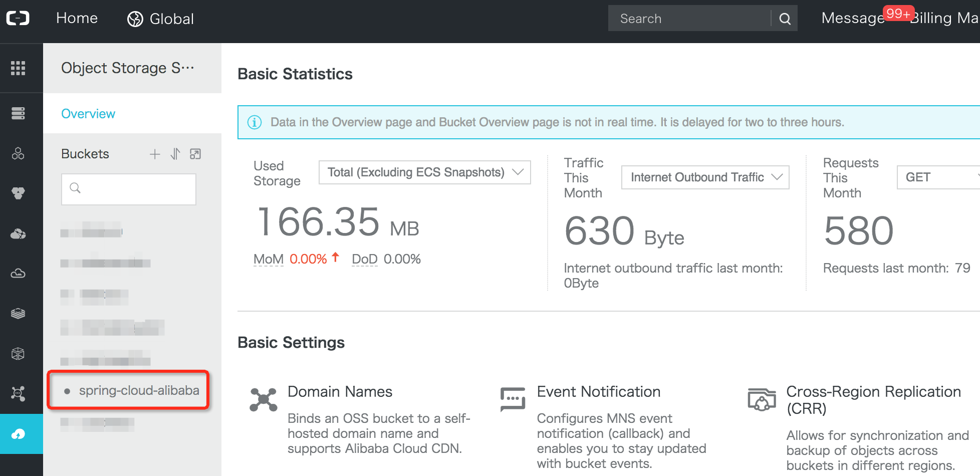
Task: Click the 630 Byte traffic value
Action: coord(624,231)
